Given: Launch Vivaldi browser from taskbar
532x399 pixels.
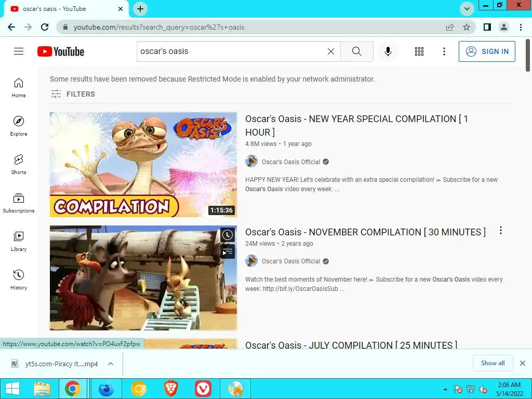Looking at the screenshot, I should tap(203, 389).
